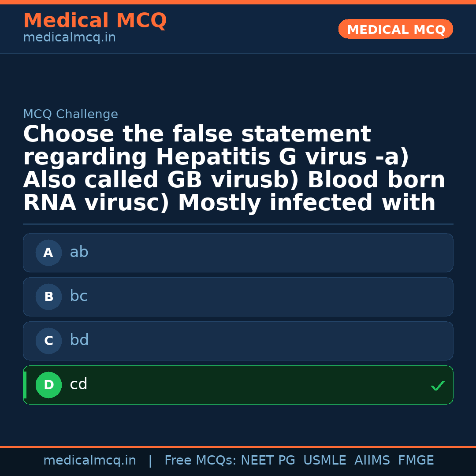Screen dimensions: 476x476
Task: Click FMGE in the footer
Action: point(416,461)
